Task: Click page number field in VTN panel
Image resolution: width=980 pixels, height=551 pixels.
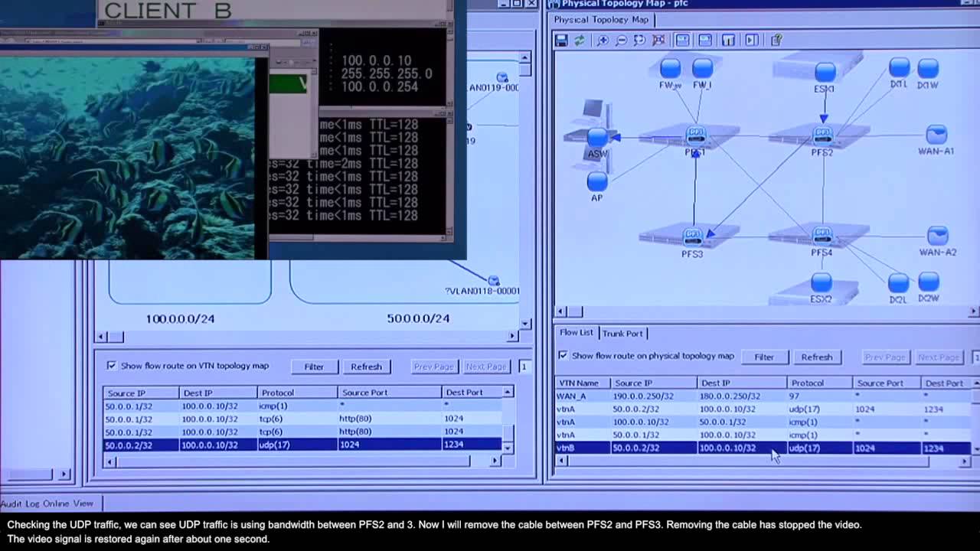Action: [x=524, y=367]
